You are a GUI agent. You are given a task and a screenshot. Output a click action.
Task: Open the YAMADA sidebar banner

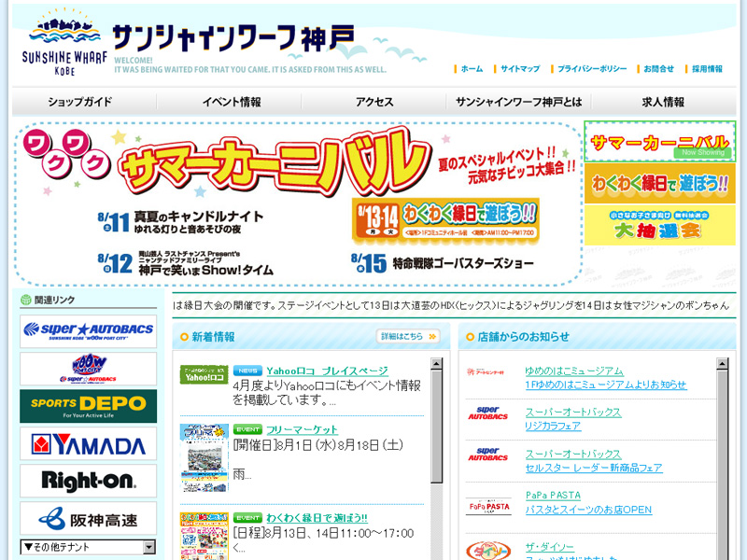(x=88, y=444)
